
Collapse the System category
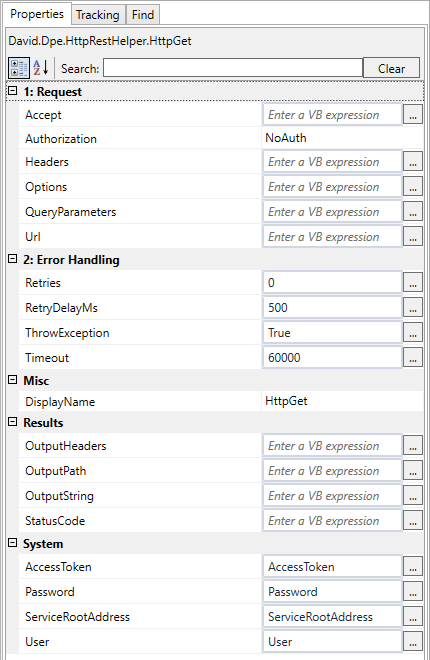click(13, 543)
